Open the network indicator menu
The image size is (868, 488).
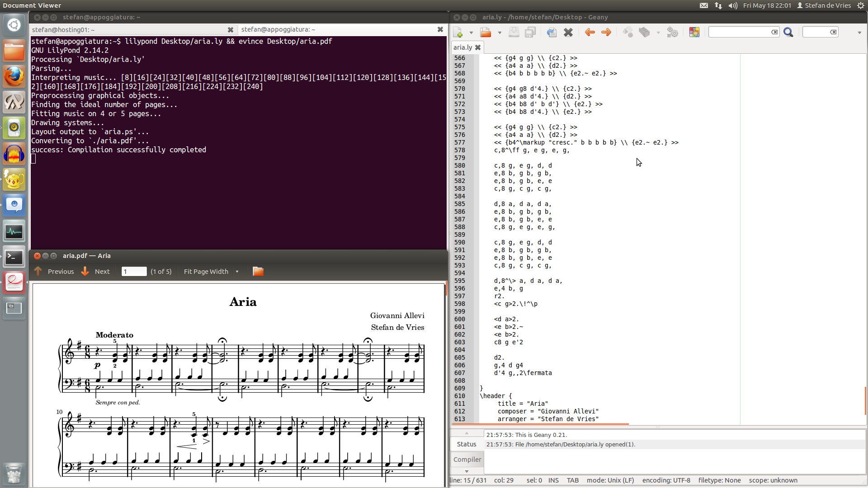pyautogui.click(x=718, y=5)
